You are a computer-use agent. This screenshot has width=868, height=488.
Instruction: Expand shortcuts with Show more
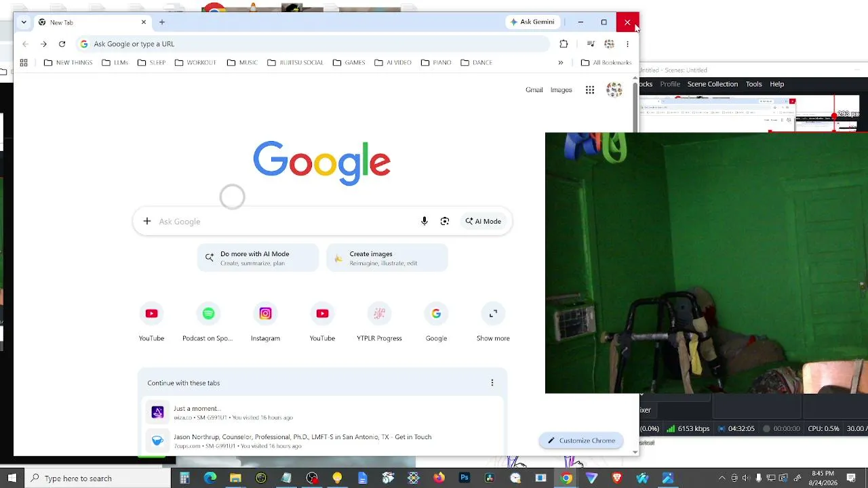coord(493,323)
